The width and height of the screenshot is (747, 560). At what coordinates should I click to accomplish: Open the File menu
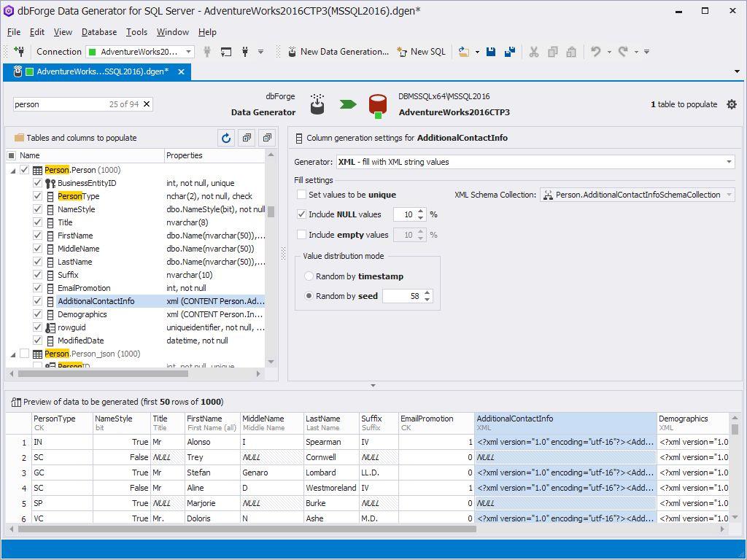click(x=14, y=32)
